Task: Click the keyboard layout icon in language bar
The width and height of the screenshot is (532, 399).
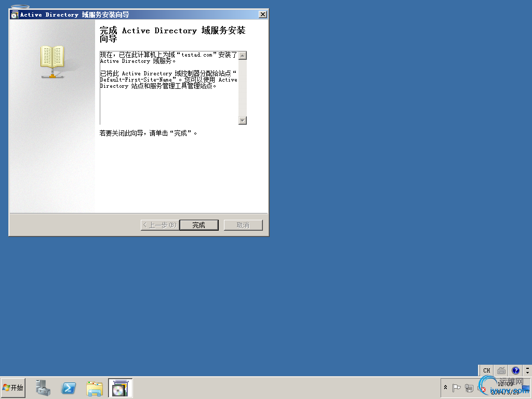Action: point(501,370)
